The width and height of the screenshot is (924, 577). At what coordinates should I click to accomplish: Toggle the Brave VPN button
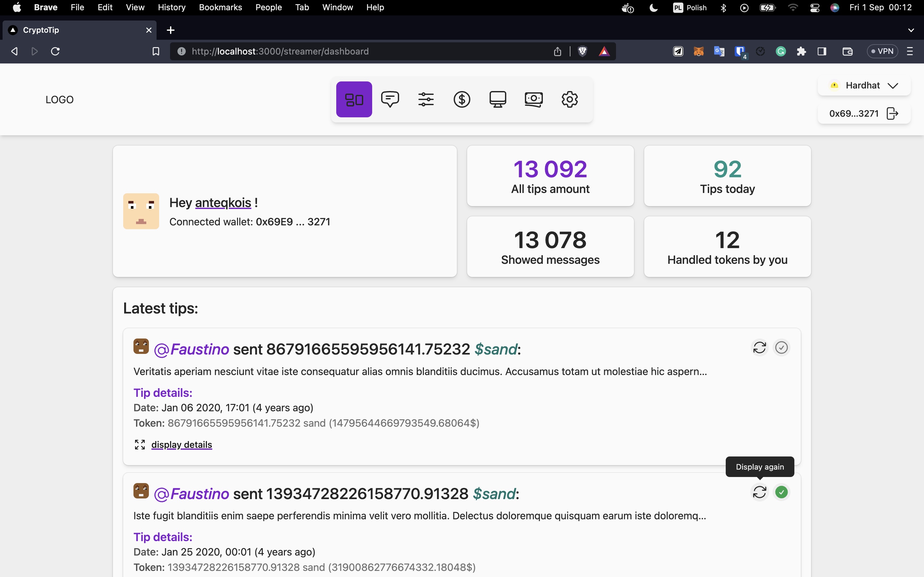pos(882,51)
